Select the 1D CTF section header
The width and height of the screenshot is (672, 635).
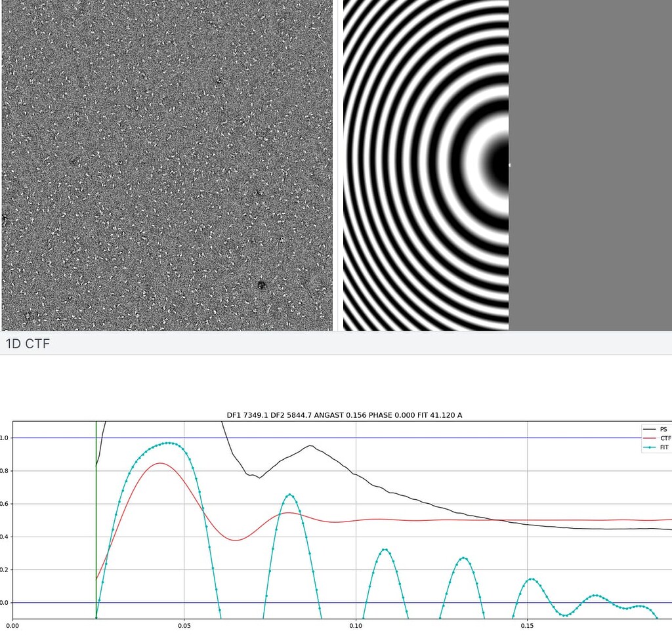click(x=28, y=344)
